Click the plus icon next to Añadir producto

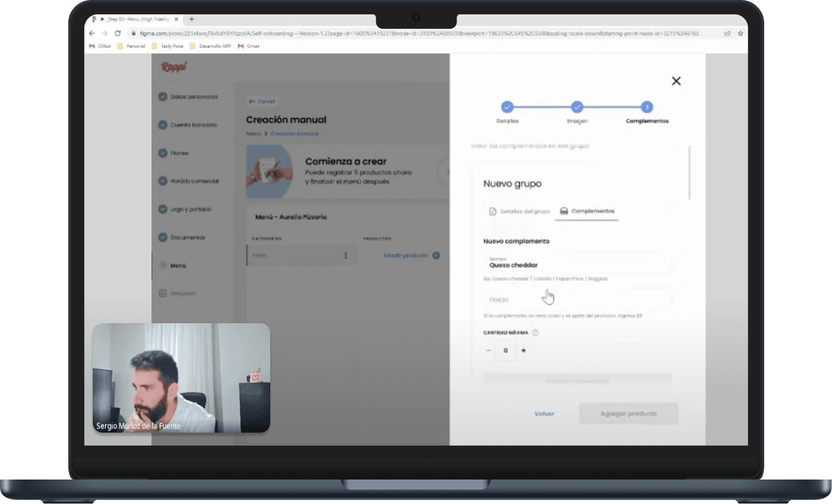[x=436, y=255]
